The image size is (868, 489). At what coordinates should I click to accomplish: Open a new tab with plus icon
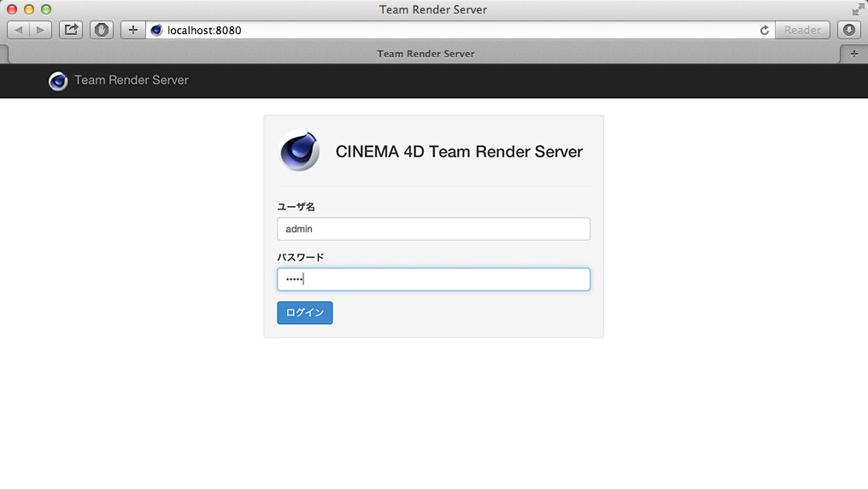tap(854, 54)
